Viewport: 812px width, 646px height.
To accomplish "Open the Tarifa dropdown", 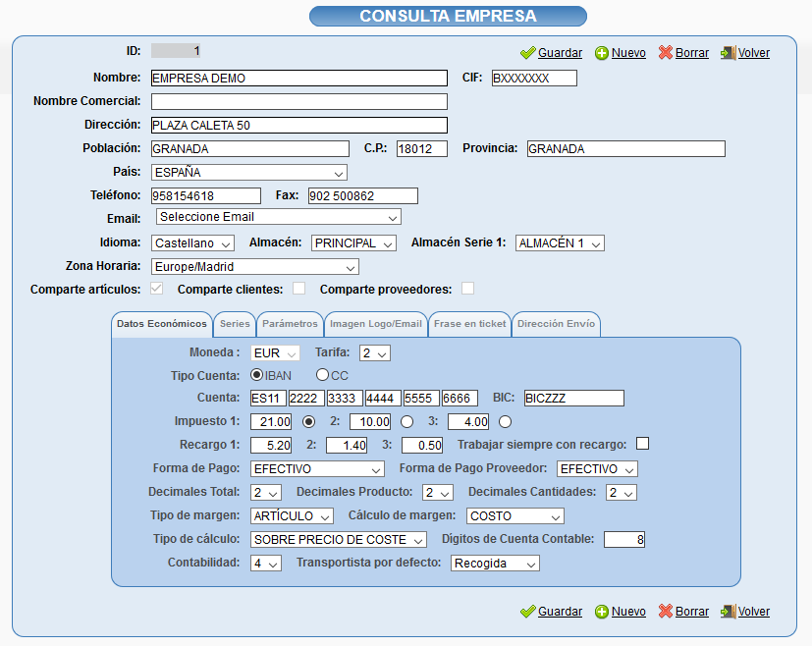I will pos(375,353).
